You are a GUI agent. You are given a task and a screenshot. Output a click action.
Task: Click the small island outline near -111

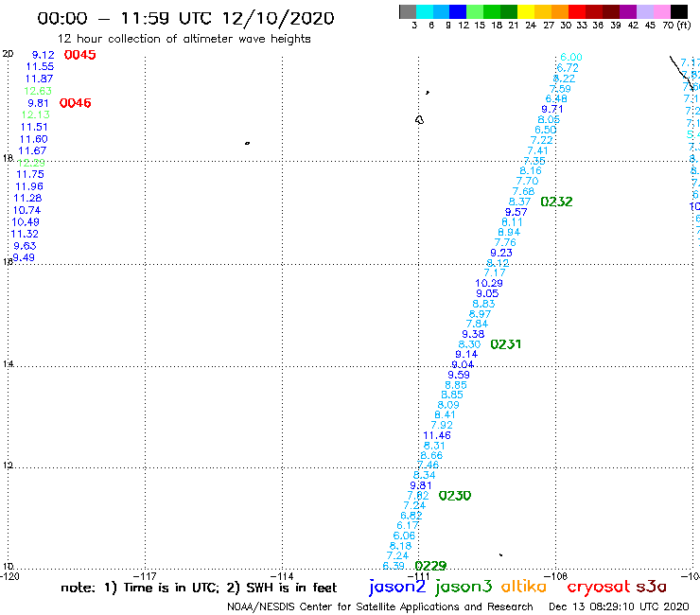click(419, 120)
